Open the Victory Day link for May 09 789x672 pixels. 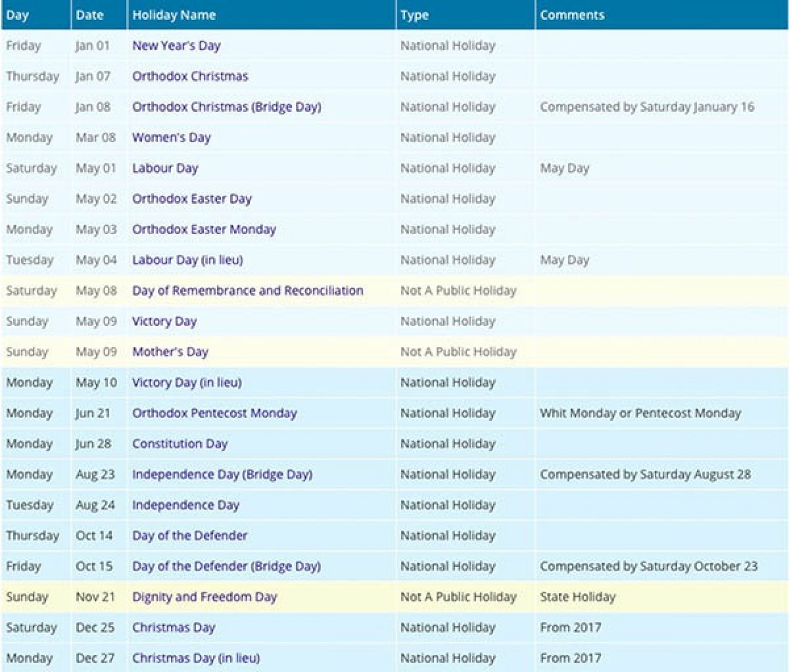pos(164,322)
